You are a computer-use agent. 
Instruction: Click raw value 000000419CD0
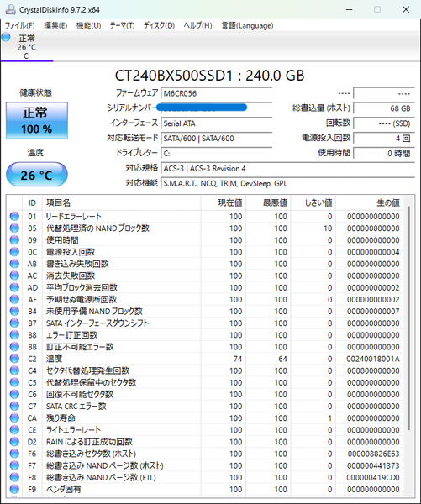[373, 477]
